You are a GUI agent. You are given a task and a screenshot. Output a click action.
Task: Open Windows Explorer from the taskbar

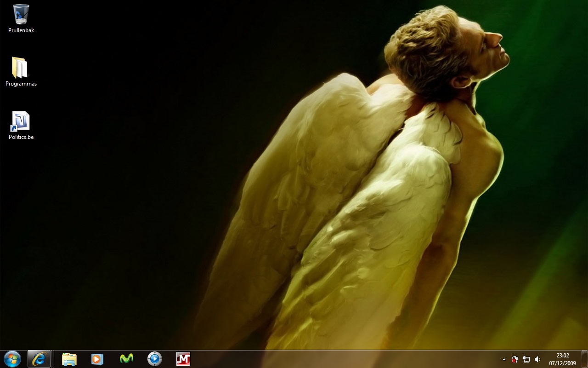point(69,359)
